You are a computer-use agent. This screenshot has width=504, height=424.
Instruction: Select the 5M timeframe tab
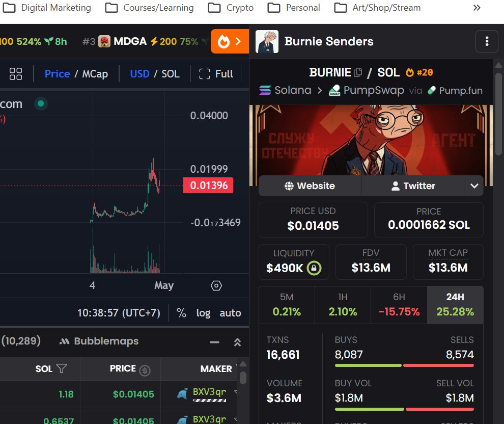(287, 305)
